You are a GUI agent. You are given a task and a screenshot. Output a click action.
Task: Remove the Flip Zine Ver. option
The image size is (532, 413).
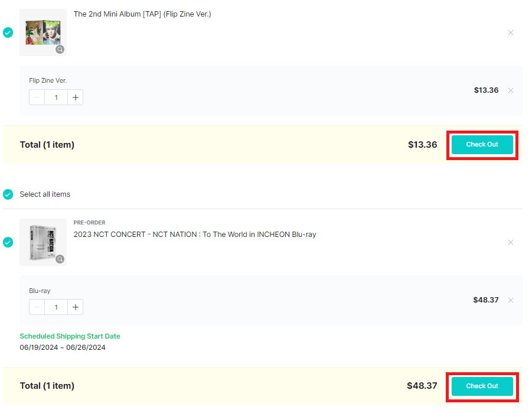tap(511, 90)
